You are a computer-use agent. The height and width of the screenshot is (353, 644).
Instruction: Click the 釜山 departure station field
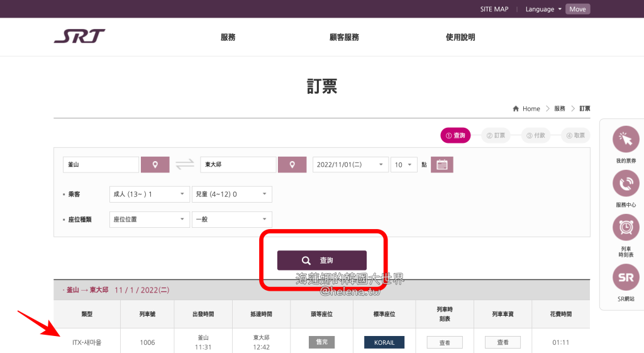(x=101, y=165)
